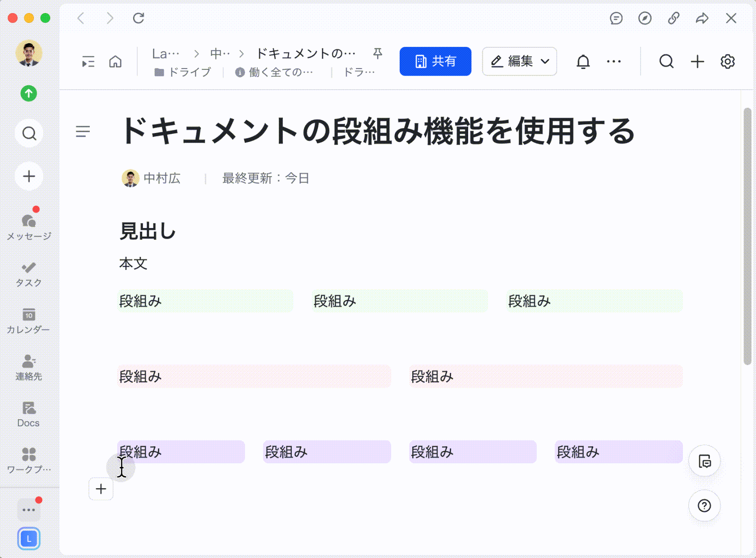Image resolution: width=756 pixels, height=558 pixels.
Task: Collapse the navigation sidebar tree
Action: click(x=88, y=61)
